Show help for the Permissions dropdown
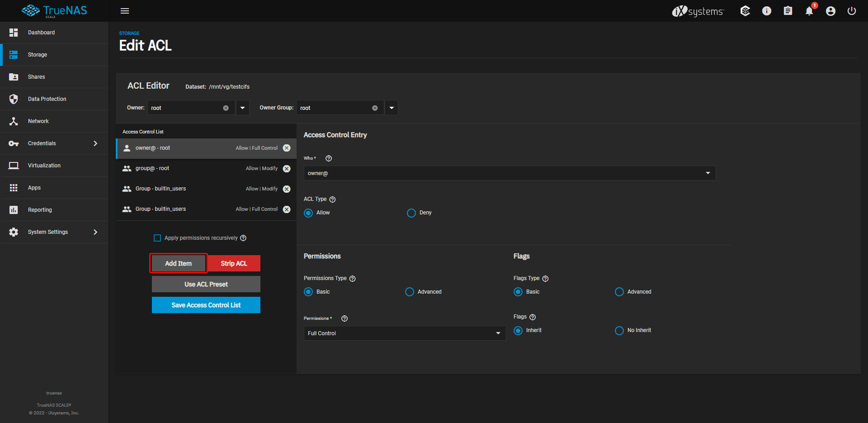This screenshot has width=868, height=423. pos(344,318)
